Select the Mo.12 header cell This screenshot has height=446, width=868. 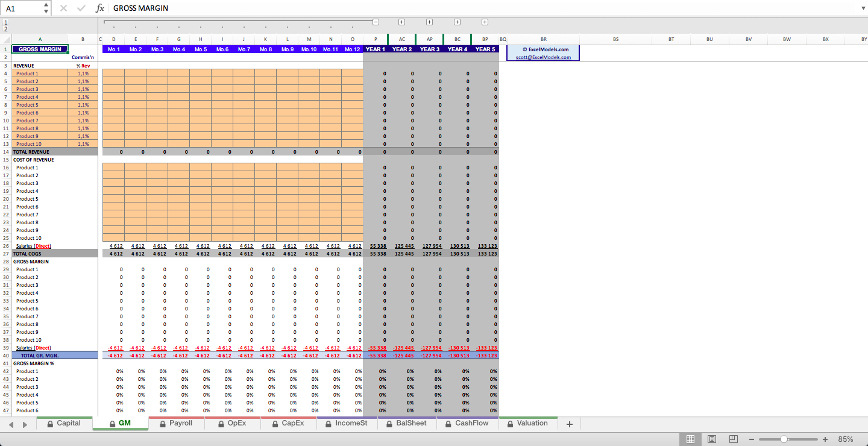pos(352,49)
